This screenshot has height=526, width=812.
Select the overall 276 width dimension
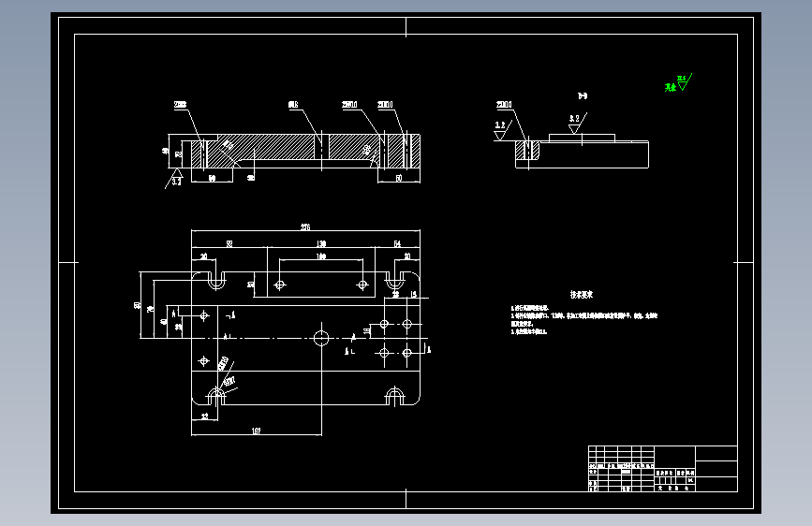click(x=305, y=226)
